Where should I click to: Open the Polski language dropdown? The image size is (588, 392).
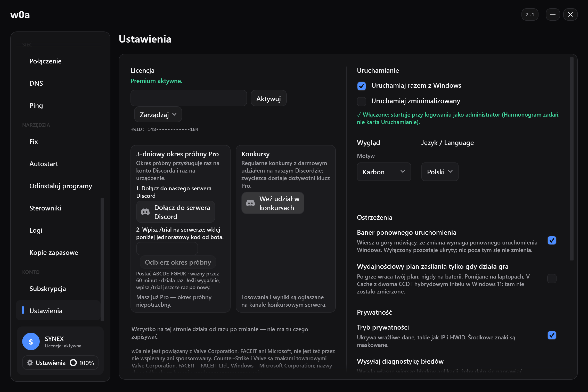coord(440,172)
